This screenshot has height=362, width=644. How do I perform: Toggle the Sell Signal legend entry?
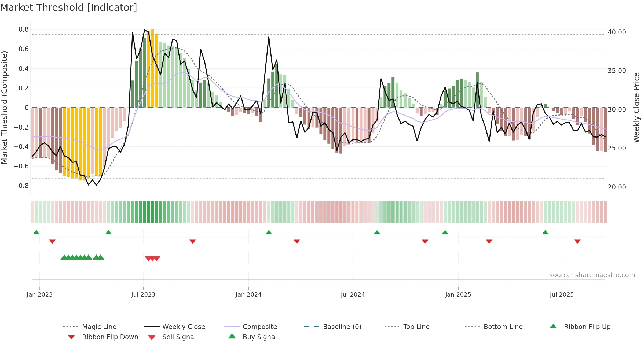tap(172, 337)
